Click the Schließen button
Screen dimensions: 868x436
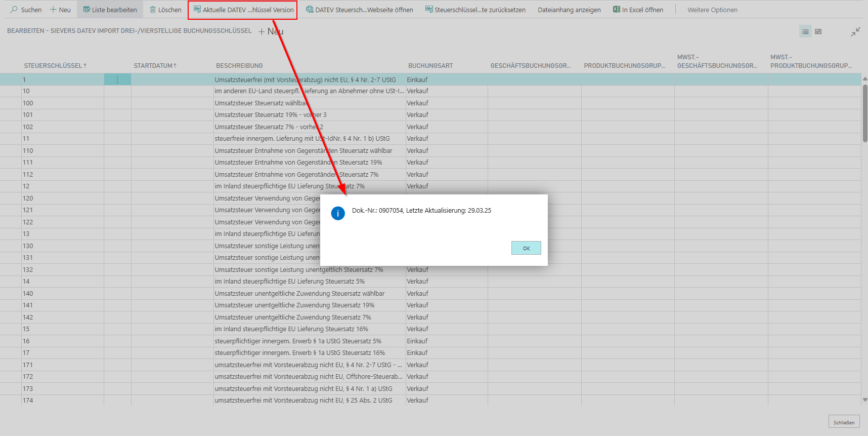pos(844,422)
